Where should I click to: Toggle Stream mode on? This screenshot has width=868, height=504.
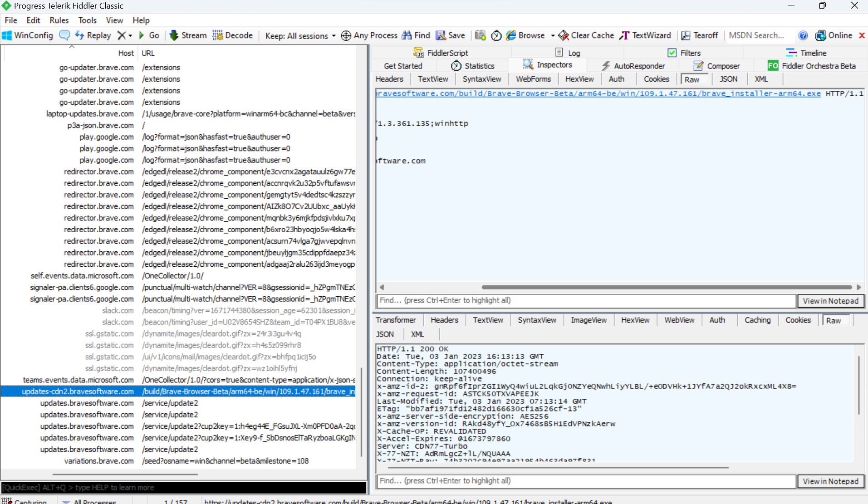(x=187, y=35)
